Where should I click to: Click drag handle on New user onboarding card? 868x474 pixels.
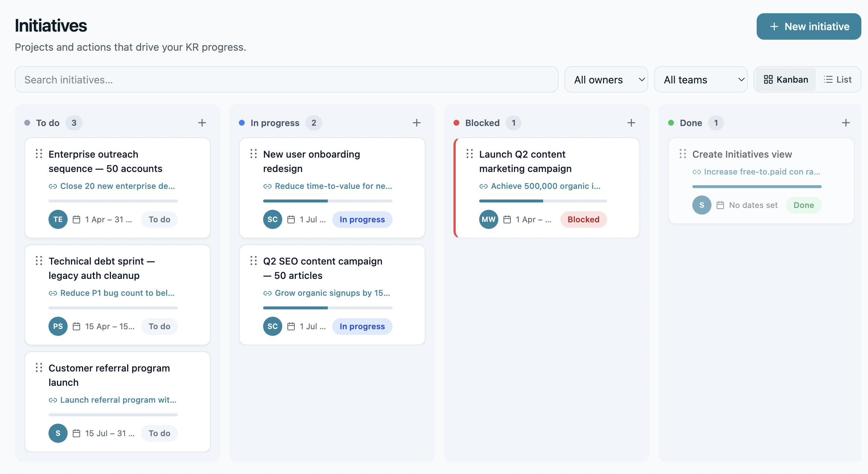[x=254, y=154]
